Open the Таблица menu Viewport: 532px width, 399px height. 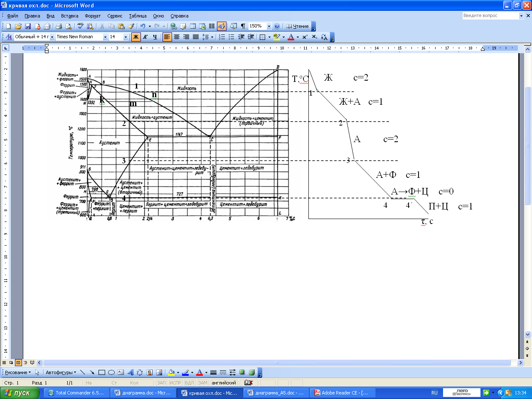pos(138,16)
